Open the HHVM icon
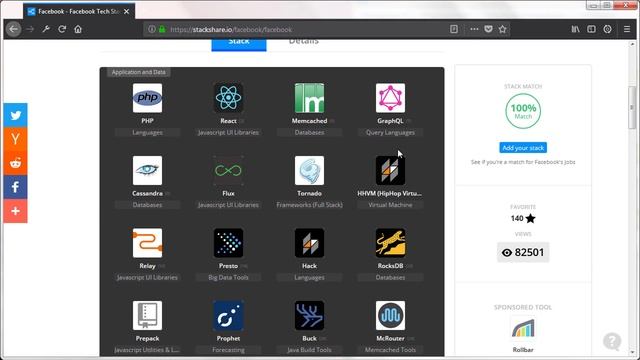Screen dimensions: 640x360 [390, 170]
